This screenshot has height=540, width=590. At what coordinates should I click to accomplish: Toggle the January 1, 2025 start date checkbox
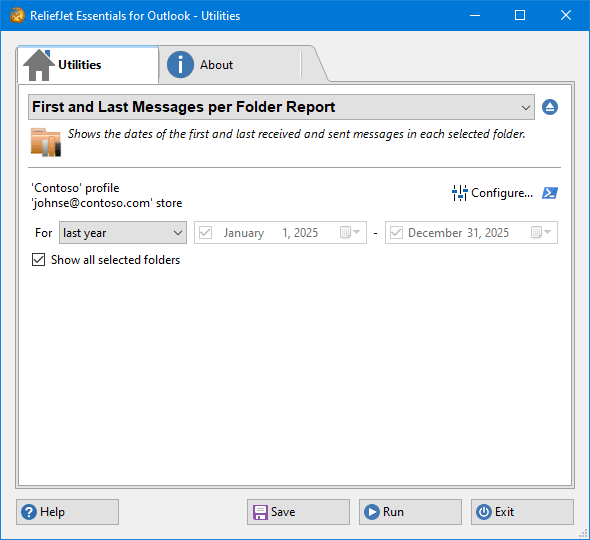pyautogui.click(x=205, y=233)
